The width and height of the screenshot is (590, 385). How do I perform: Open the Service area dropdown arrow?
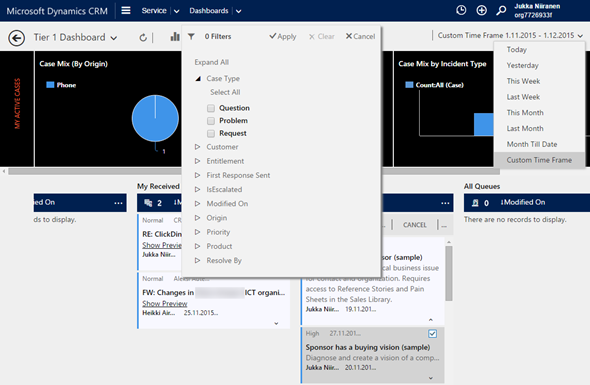[176, 11]
